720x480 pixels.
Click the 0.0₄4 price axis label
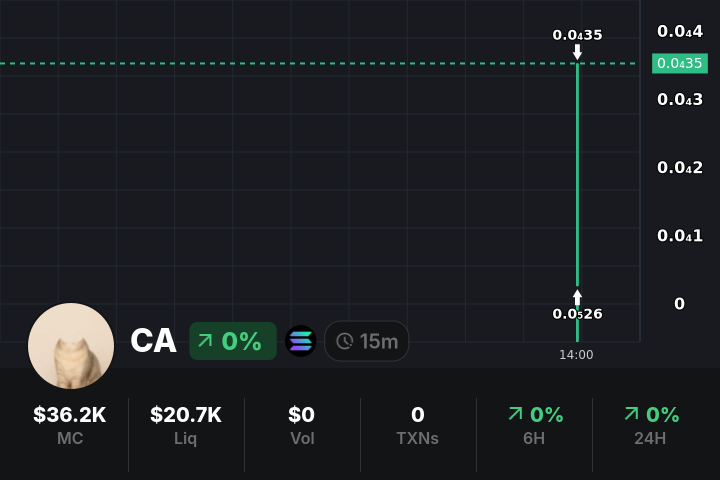point(680,32)
